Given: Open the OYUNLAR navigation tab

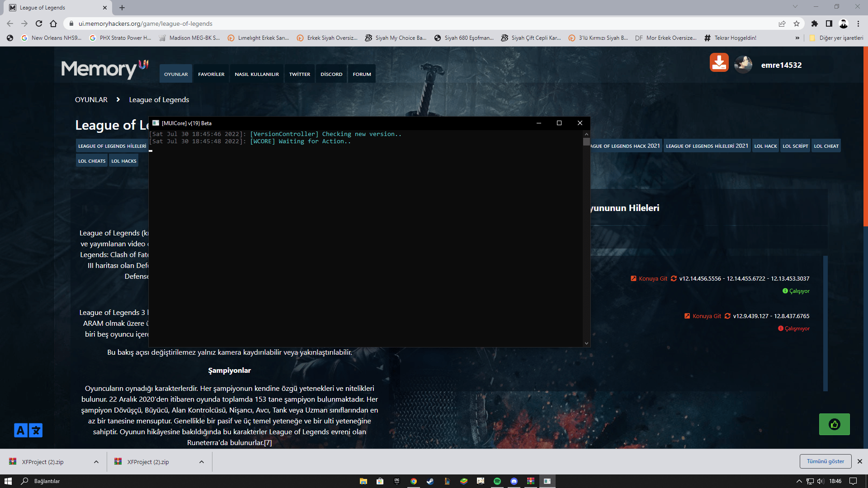Looking at the screenshot, I should point(176,74).
